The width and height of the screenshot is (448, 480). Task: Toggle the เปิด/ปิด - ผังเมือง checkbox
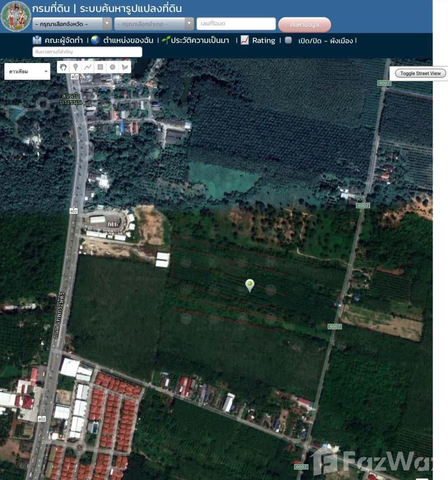pyautogui.click(x=288, y=40)
